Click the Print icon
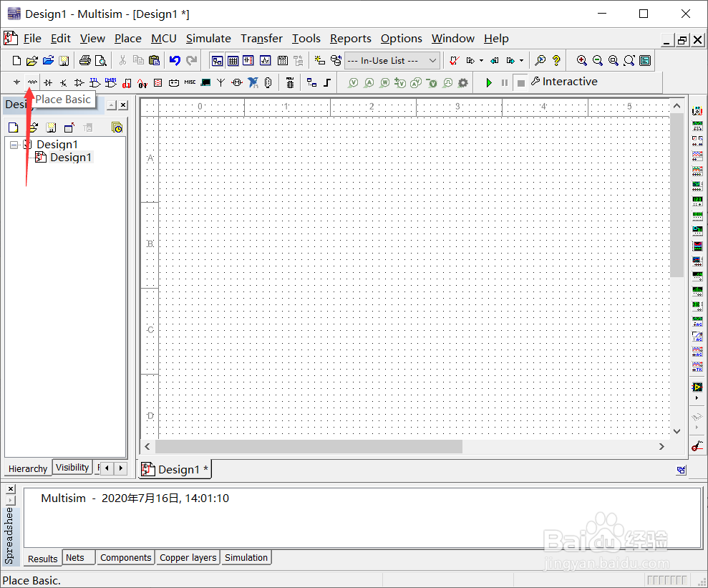The image size is (708, 588). (85, 60)
